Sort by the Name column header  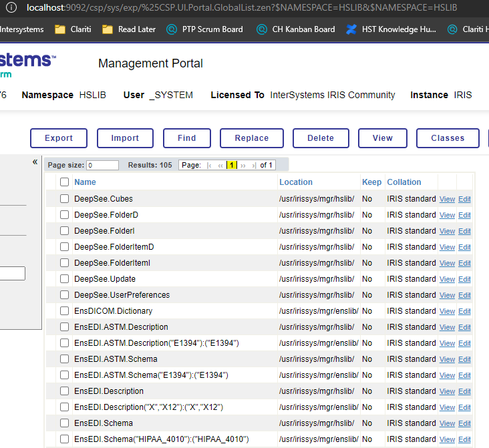pyautogui.click(x=85, y=182)
